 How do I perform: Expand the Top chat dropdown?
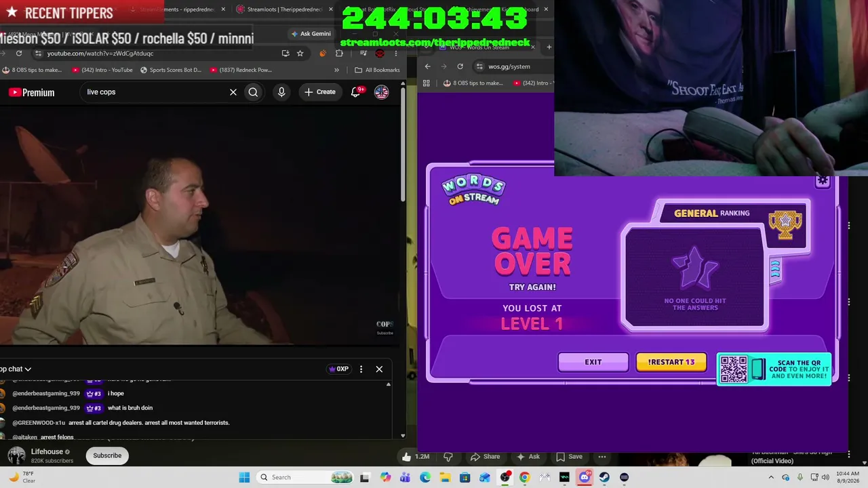pos(16,369)
